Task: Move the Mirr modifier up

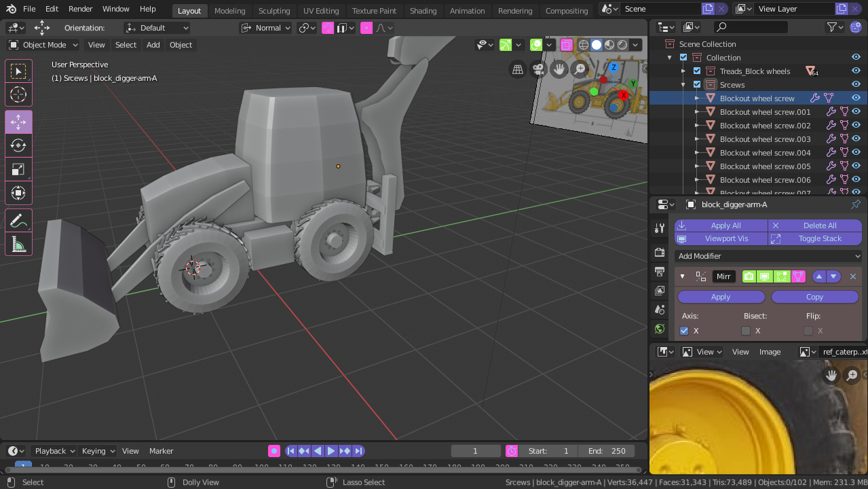Action: pos(819,276)
